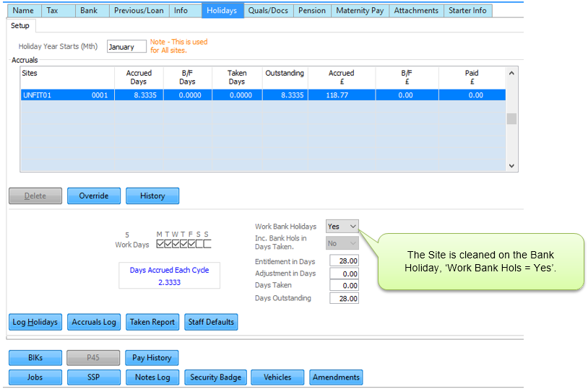This screenshot has height=389, width=588.
Task: Open the Work Bank Holidays dropdown
Action: (342, 227)
